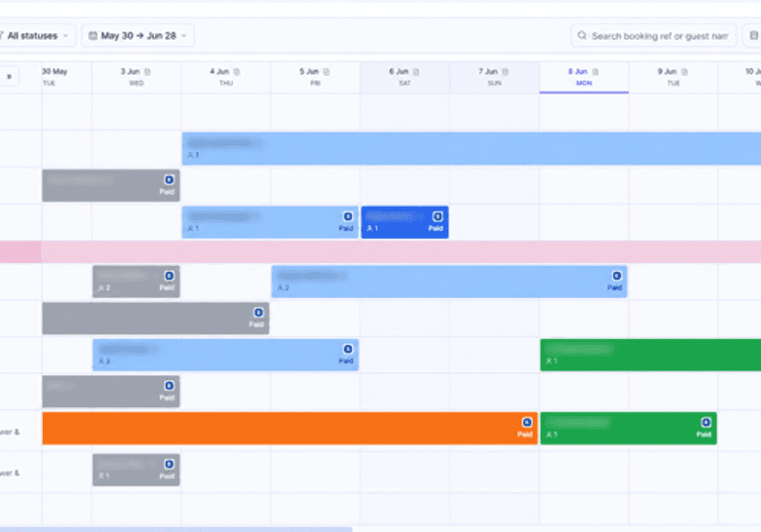761x532 pixels.
Task: Open the dark blue booking on 6 Jun
Action: (404, 222)
